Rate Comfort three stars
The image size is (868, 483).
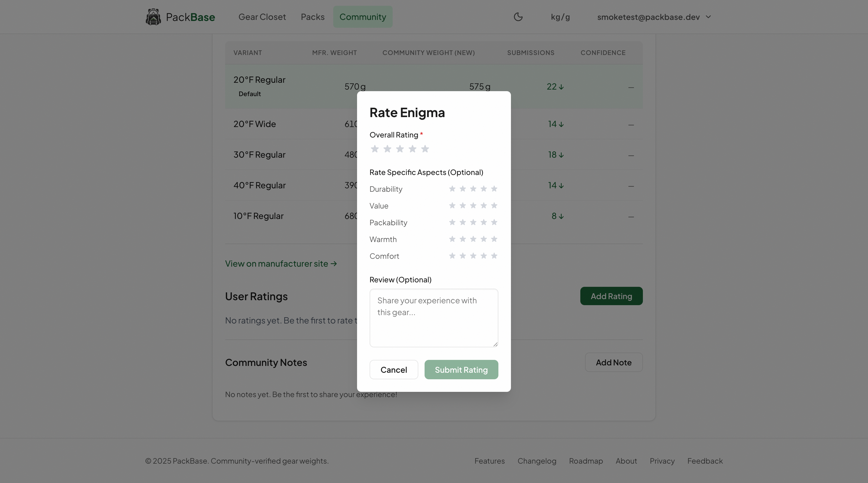(x=473, y=256)
